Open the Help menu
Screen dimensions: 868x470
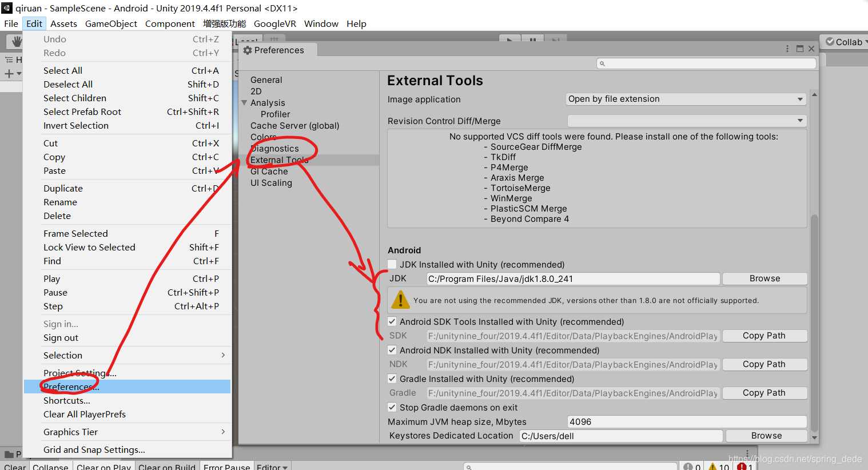[x=356, y=23]
